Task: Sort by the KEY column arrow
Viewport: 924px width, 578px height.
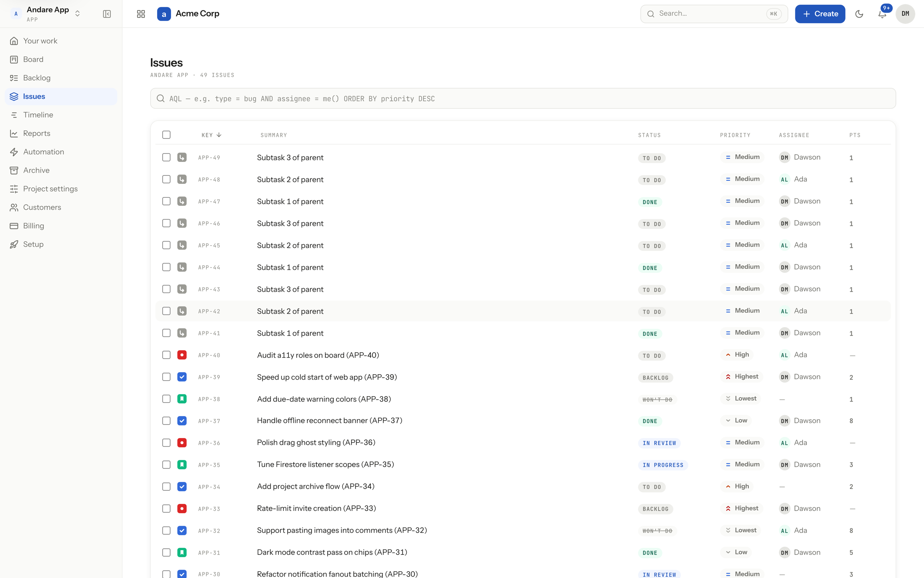Action: [219, 135]
